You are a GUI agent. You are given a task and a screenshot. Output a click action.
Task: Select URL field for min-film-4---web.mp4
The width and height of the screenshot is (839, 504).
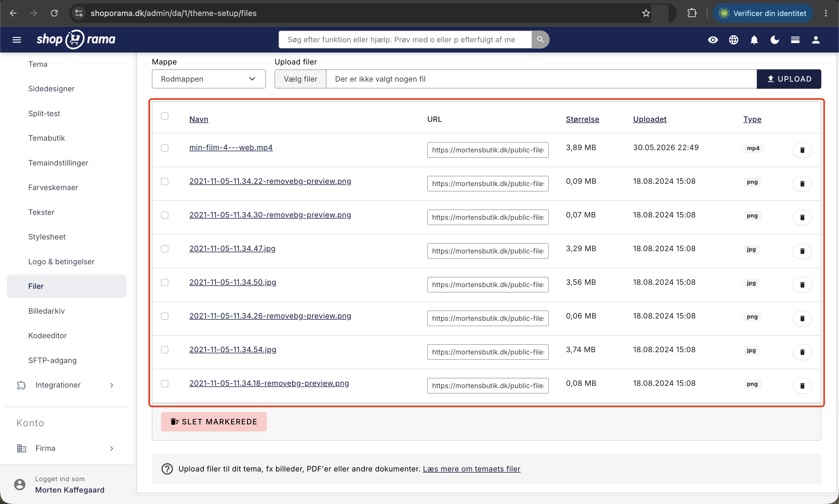(488, 150)
